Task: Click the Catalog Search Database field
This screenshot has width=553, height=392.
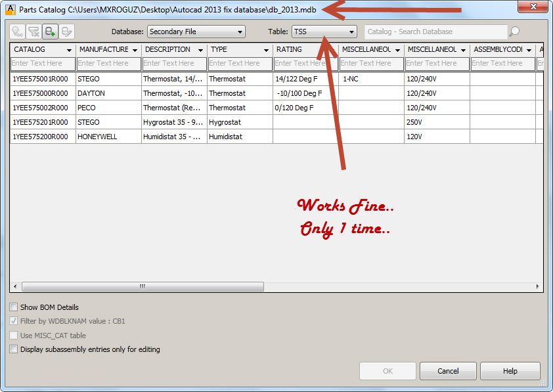Action: click(x=436, y=32)
